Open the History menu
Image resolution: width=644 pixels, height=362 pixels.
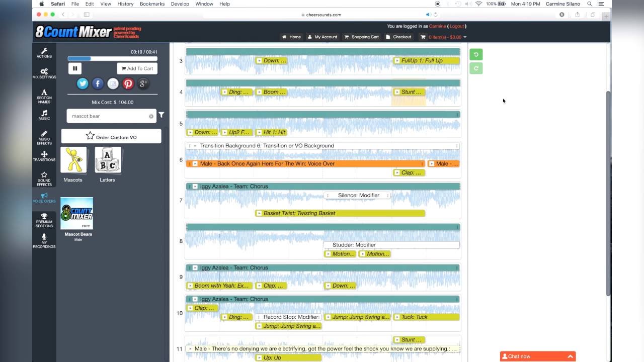pyautogui.click(x=125, y=4)
